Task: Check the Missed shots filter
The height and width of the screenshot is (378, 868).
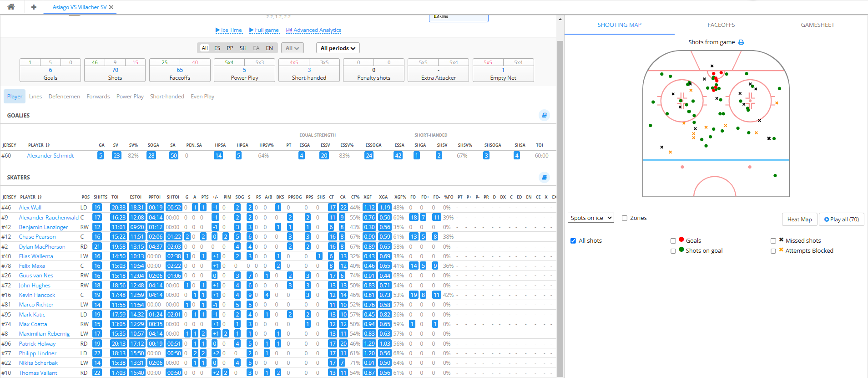Action: click(x=773, y=241)
